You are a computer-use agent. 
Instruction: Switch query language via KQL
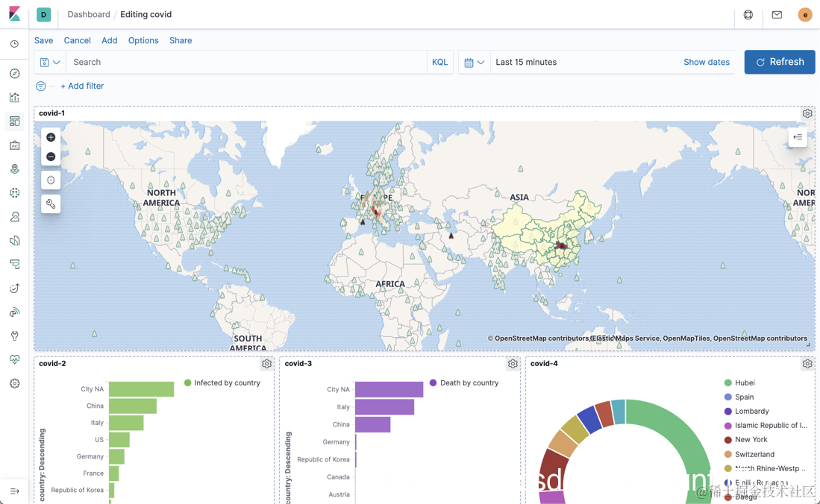[x=439, y=62]
